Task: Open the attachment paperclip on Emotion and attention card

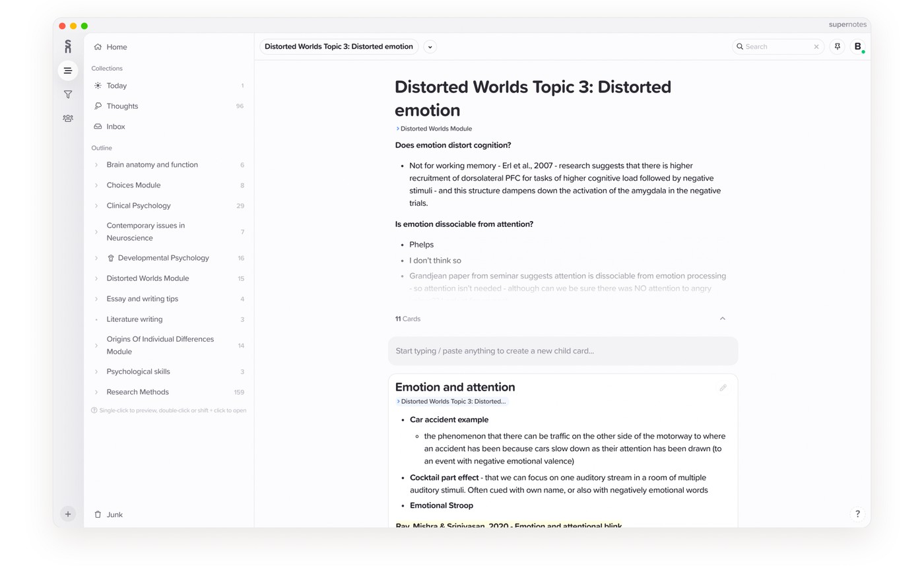Action: coord(723,387)
